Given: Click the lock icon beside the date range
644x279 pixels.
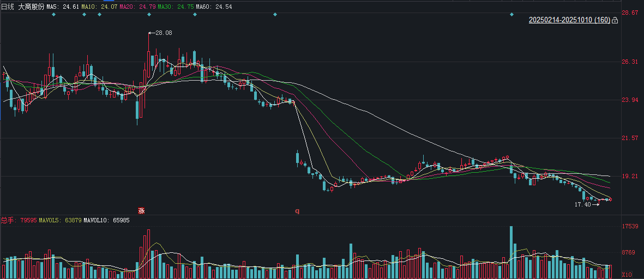Looking at the screenshot, I should [615, 20].
